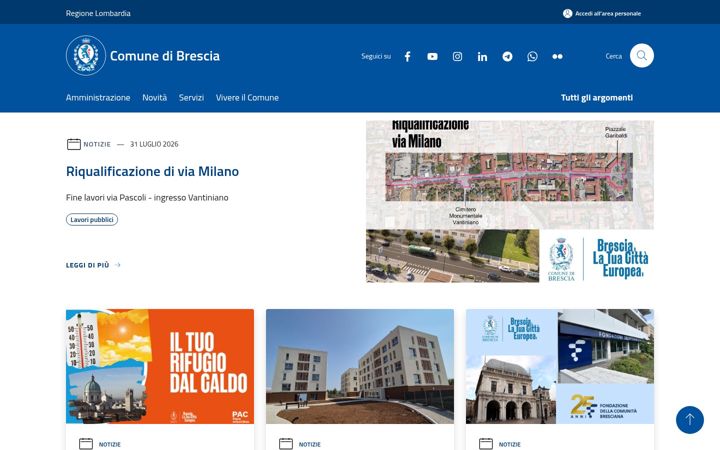The height and width of the screenshot is (450, 720).
Task: Click NOTIZIE label under the apartment buildings card
Action: tap(309, 444)
